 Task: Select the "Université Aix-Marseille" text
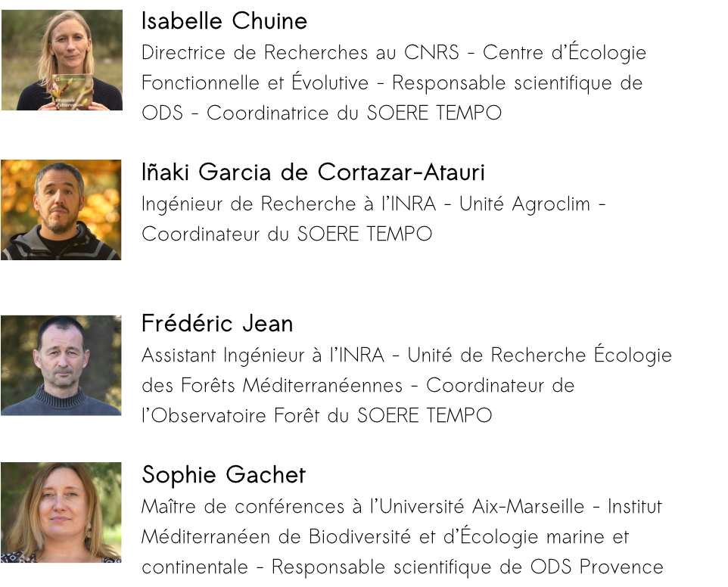(484, 507)
